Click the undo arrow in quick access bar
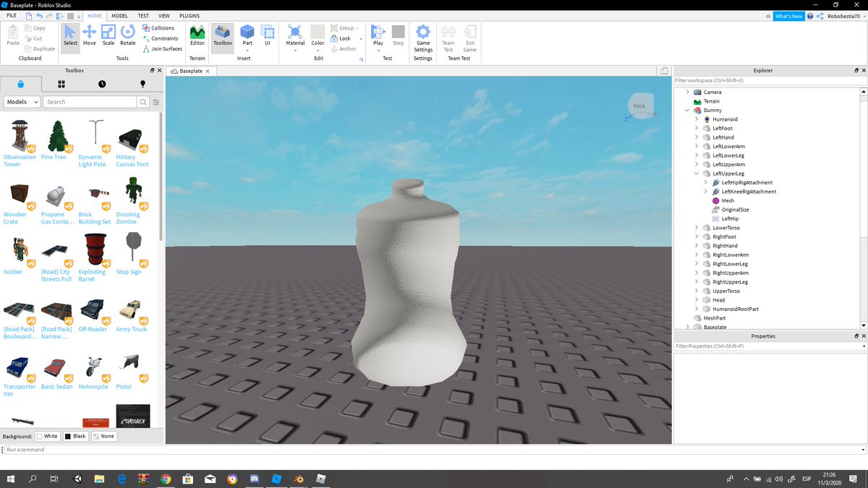The width and height of the screenshot is (868, 488). tap(40, 15)
